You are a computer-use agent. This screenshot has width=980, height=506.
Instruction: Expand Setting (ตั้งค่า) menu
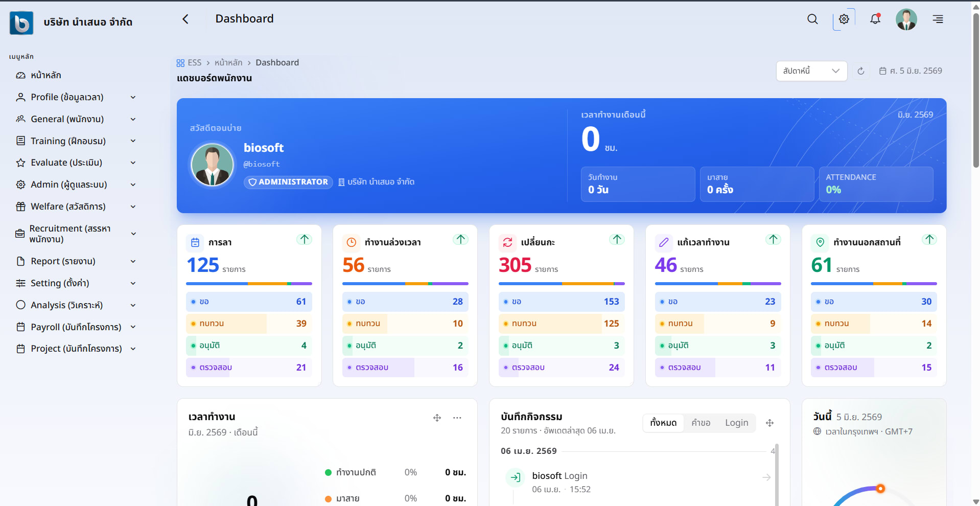pyautogui.click(x=77, y=283)
